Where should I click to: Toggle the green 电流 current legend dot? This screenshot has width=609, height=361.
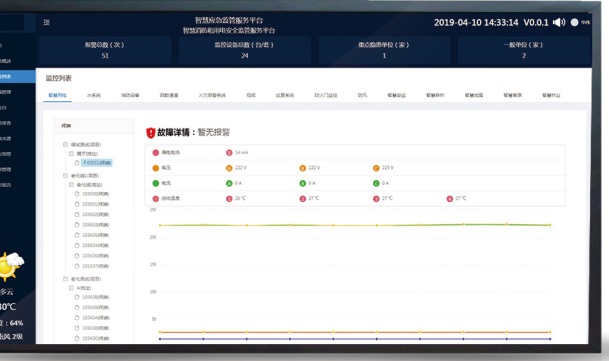click(156, 183)
